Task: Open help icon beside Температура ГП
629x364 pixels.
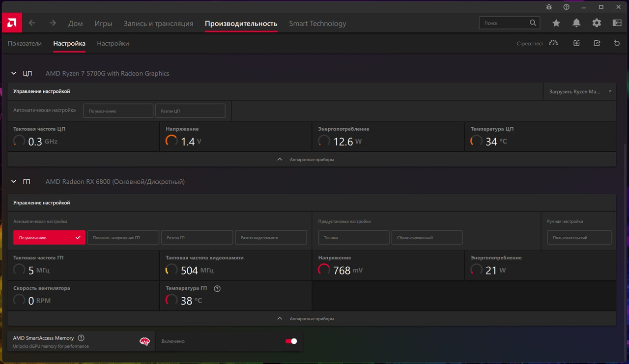Action: (x=217, y=288)
